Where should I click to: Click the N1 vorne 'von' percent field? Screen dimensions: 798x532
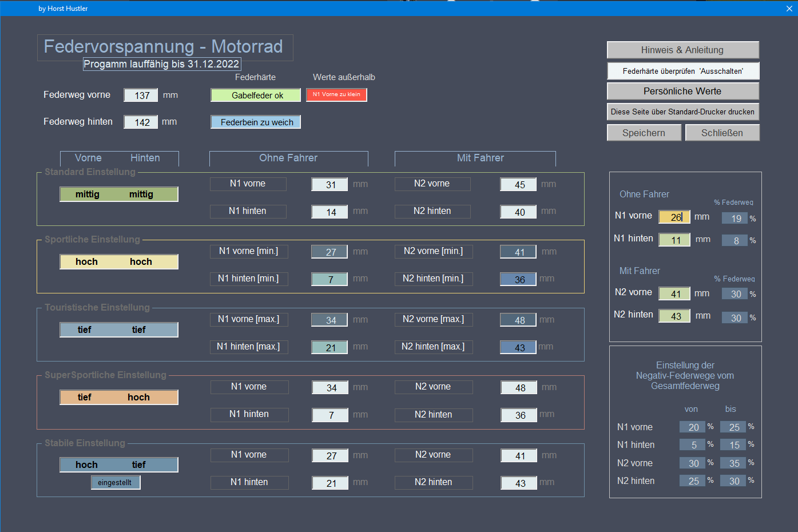point(692,427)
